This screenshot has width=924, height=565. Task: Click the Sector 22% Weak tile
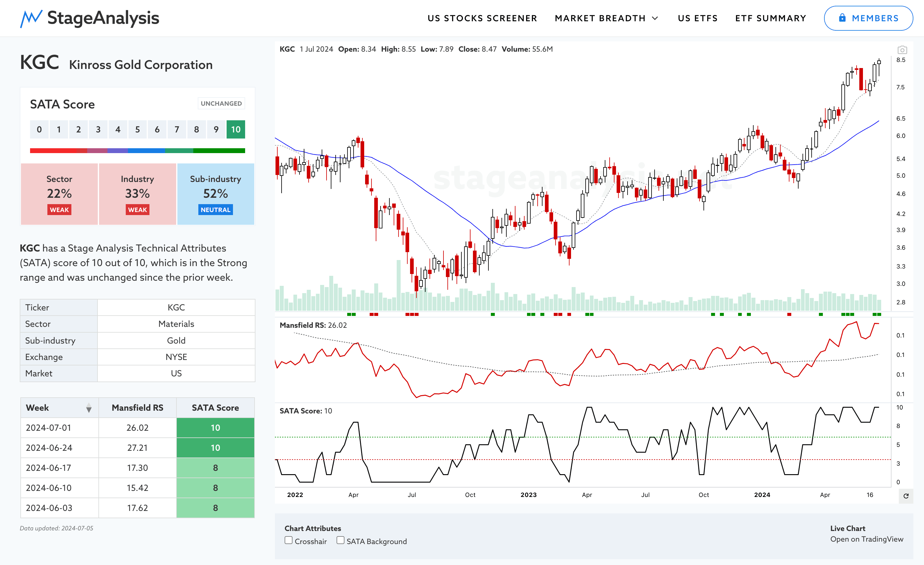coord(59,194)
